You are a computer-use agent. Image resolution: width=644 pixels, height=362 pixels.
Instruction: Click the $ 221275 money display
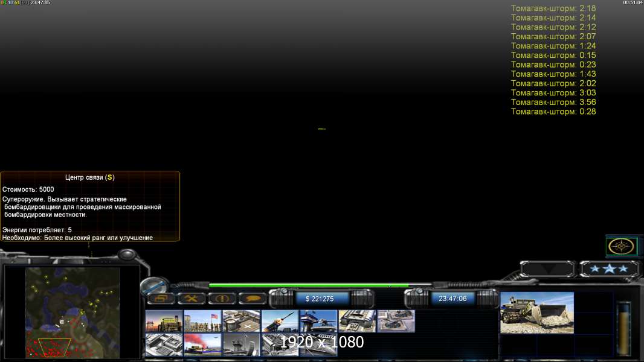[x=323, y=299]
